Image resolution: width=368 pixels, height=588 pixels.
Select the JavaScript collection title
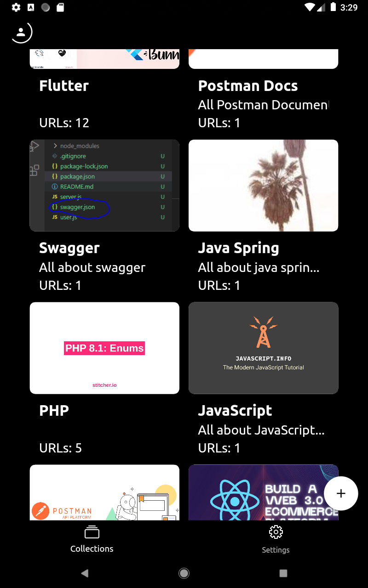coord(235,411)
